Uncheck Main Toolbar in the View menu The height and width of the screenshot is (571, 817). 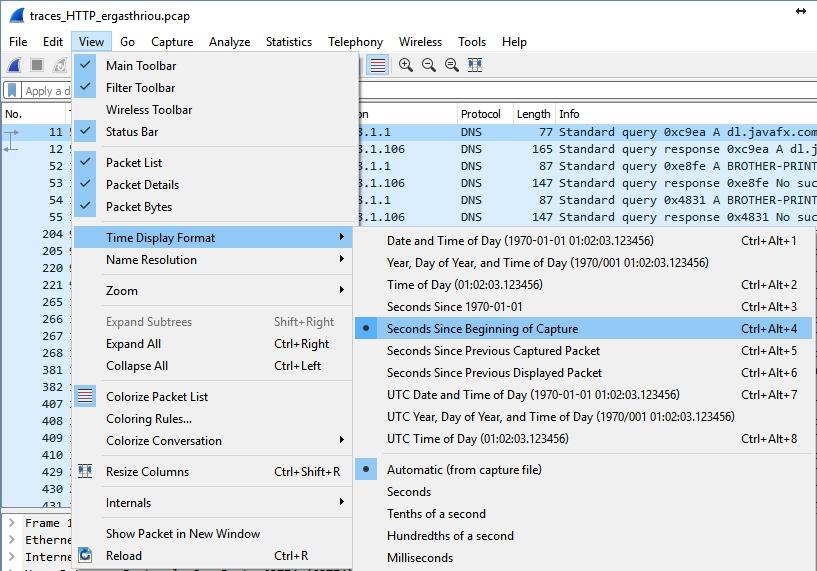(213, 66)
